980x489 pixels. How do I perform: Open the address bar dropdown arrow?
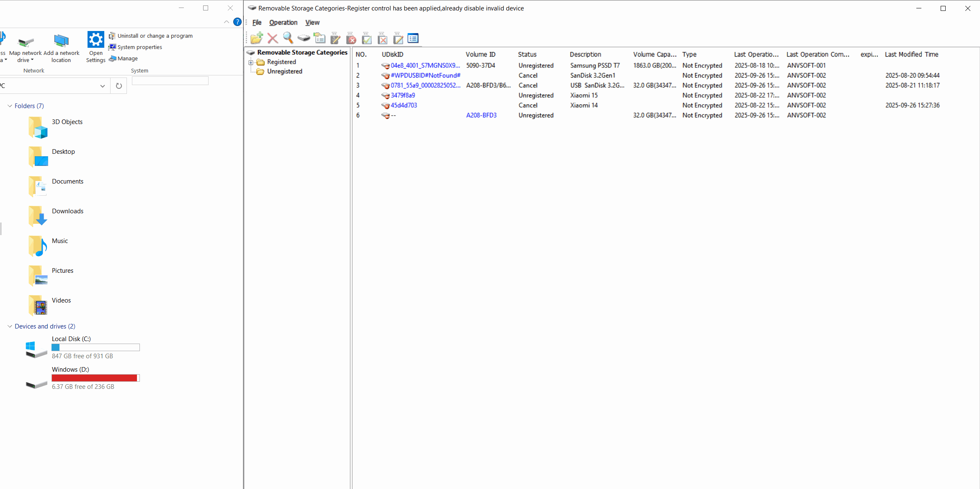tap(103, 86)
